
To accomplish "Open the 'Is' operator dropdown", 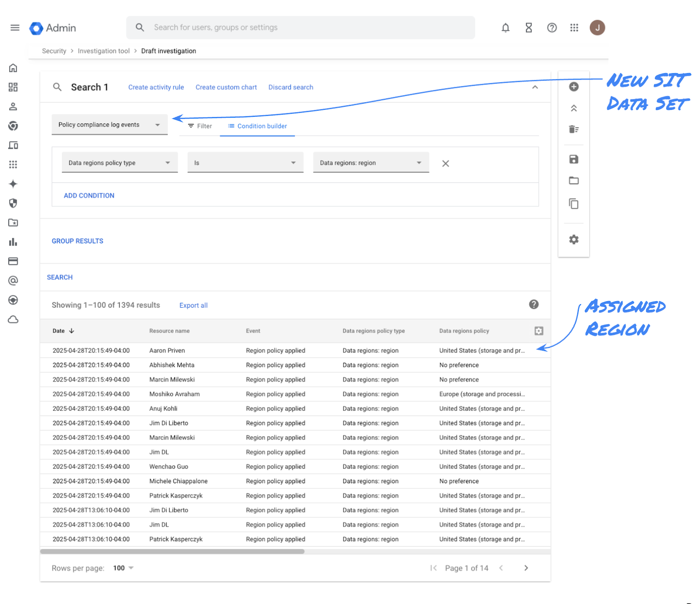I will 245,163.
